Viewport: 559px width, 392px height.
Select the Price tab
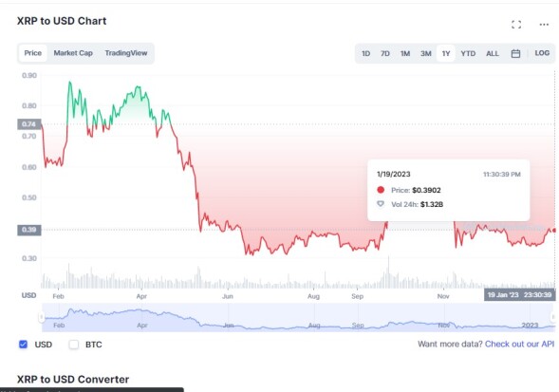(33, 53)
